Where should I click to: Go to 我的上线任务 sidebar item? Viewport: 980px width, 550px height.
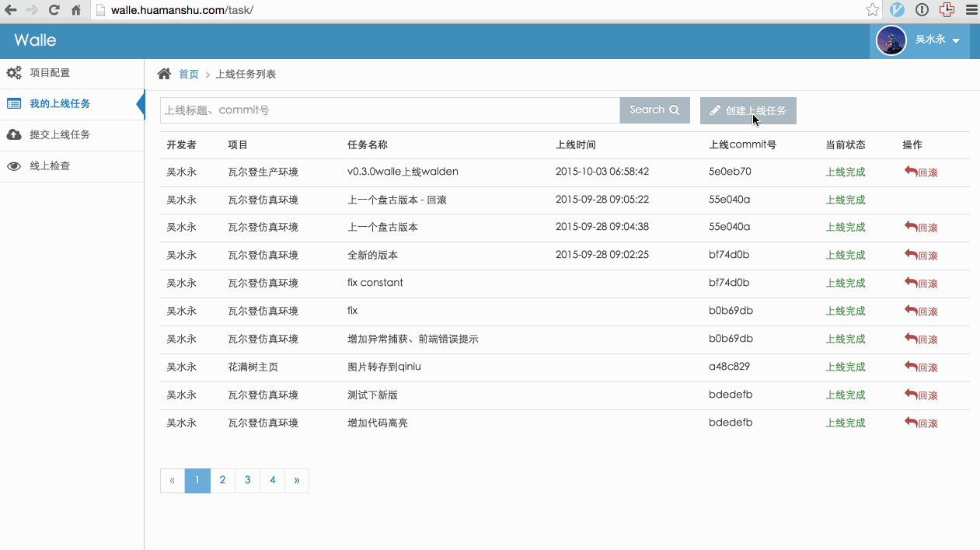(60, 104)
